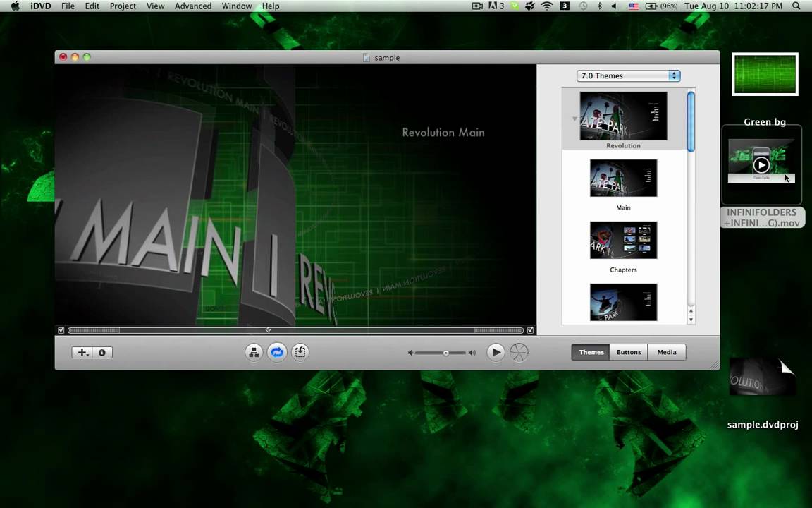Image resolution: width=812 pixels, height=508 pixels.
Task: Select the theme thumbnail below Chapters
Action: pos(624,303)
